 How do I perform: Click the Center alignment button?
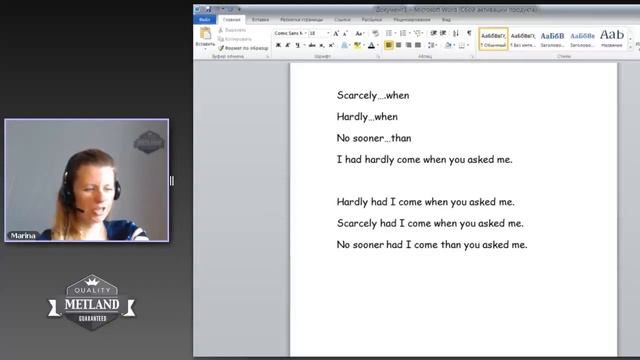click(x=398, y=45)
